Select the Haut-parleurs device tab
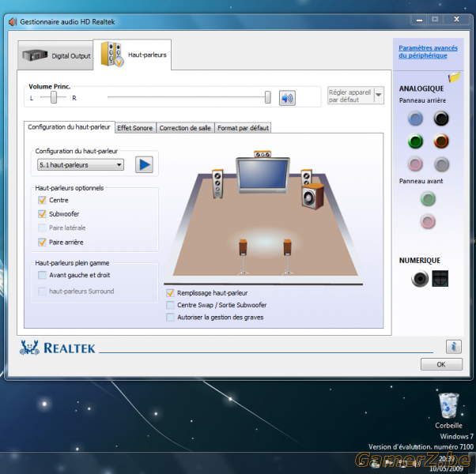The width and height of the screenshot is (476, 474). pyautogui.click(x=132, y=55)
